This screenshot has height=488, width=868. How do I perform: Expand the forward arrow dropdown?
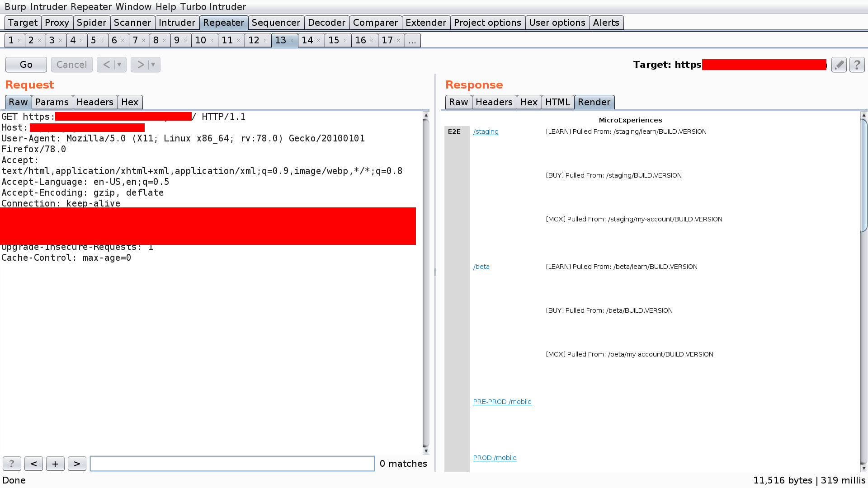[153, 64]
